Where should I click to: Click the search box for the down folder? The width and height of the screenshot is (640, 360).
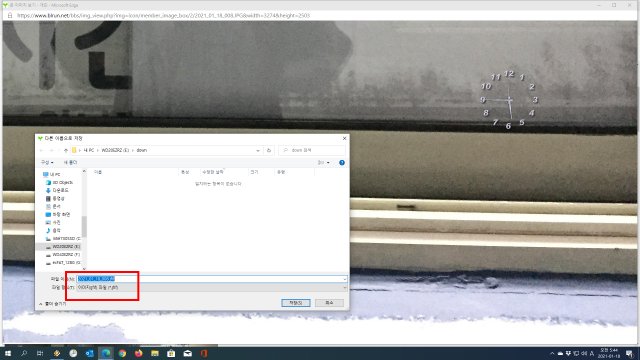(312, 150)
